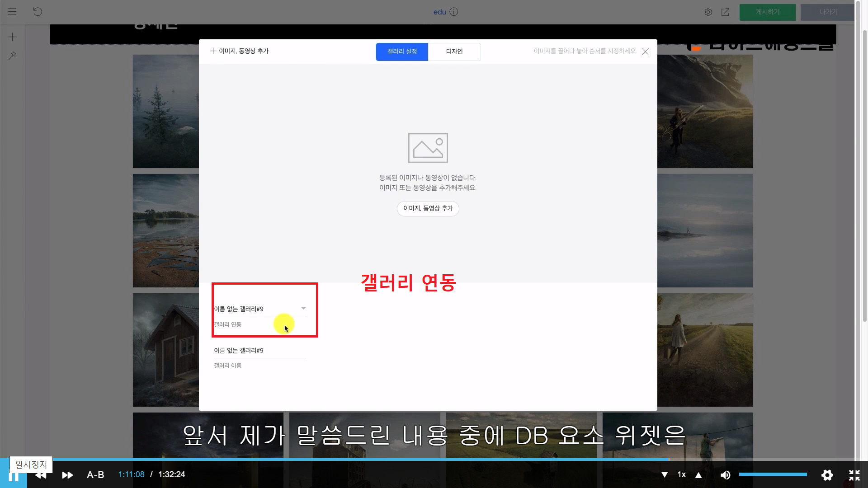868x488 pixels.
Task: Click the center 이미지, 동영상 추가 button
Action: pyautogui.click(x=428, y=208)
